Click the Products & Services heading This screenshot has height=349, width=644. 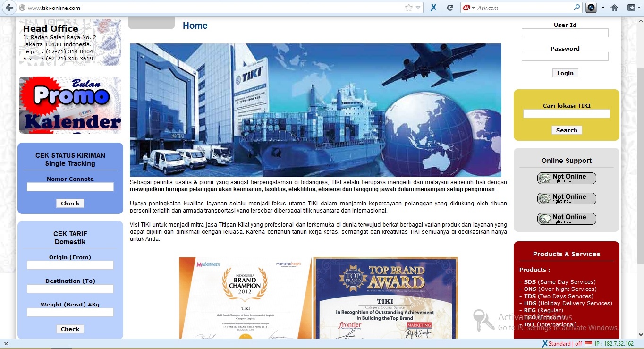tap(567, 254)
